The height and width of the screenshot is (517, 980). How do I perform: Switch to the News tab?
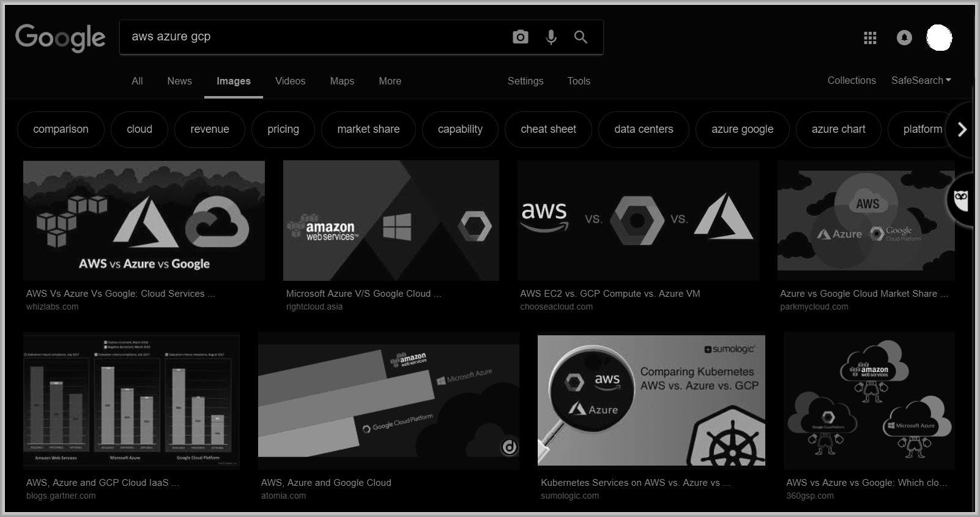point(179,81)
